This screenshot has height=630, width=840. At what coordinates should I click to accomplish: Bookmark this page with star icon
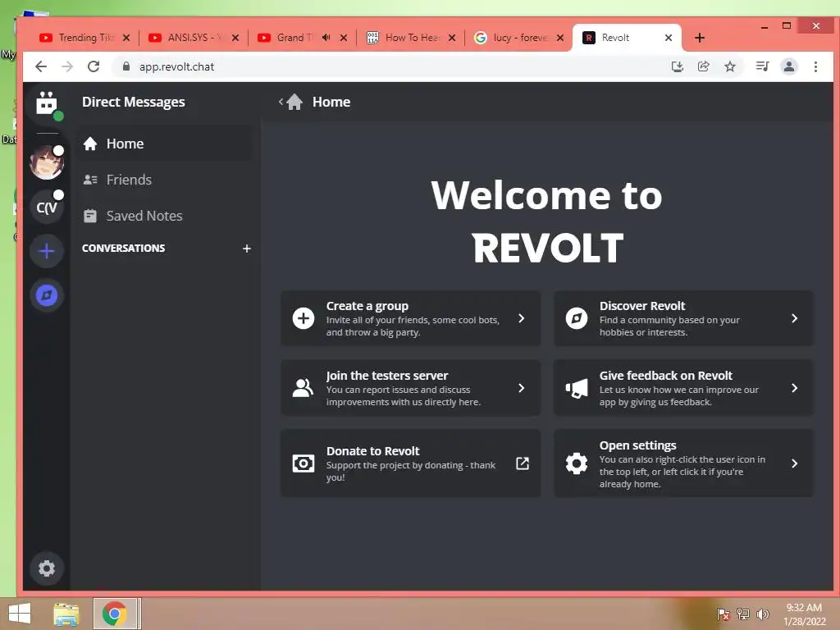[729, 66]
